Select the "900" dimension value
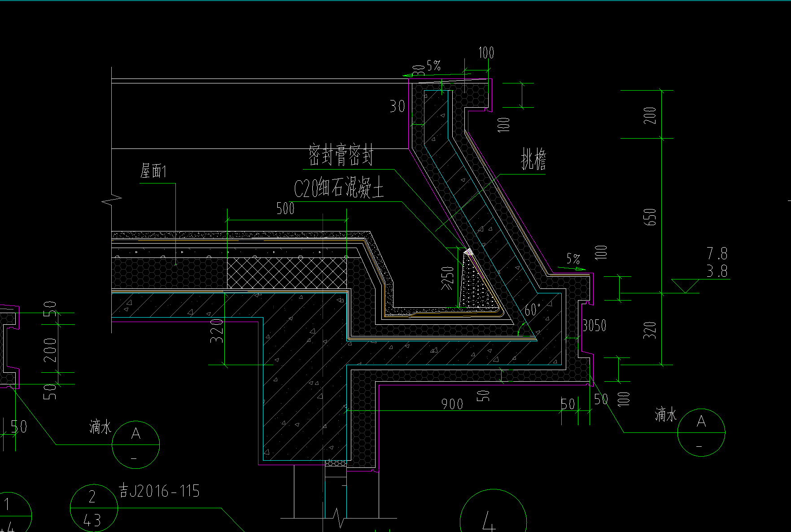Screen dimensions: 791x532 [452, 404]
